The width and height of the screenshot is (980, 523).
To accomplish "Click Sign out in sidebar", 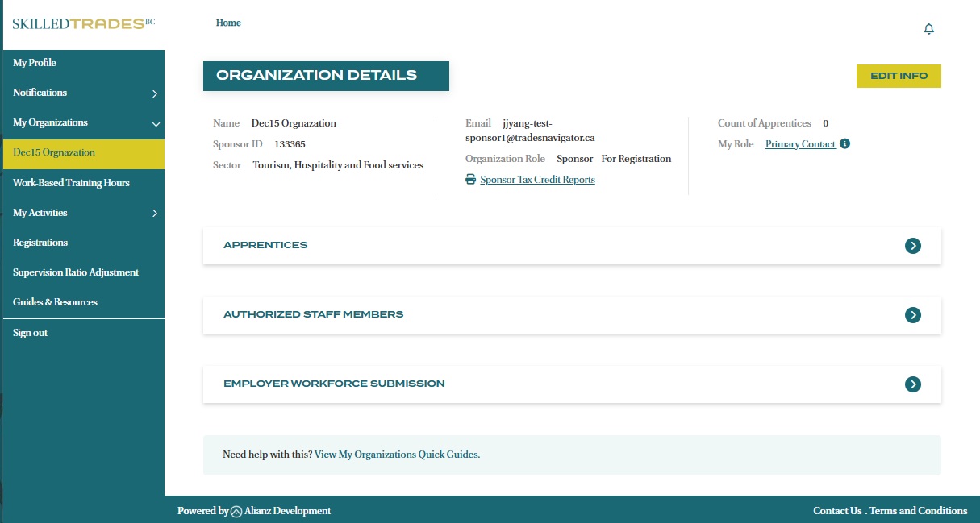I will [31, 333].
